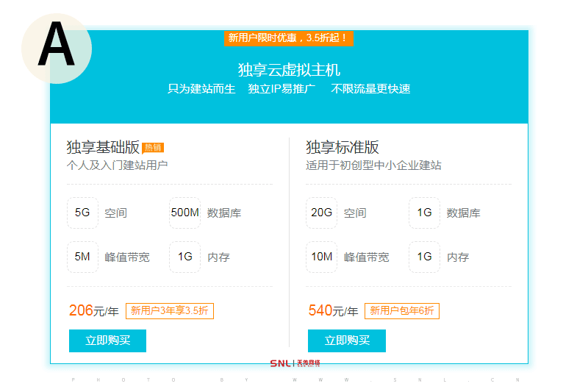
Task: Click the 1G 数据库 box in 独享标准版
Action: point(424,213)
